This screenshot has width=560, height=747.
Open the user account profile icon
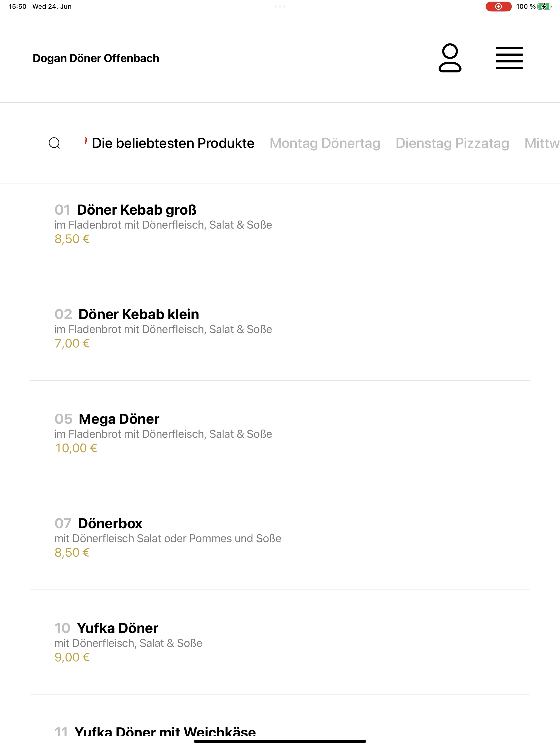click(450, 58)
